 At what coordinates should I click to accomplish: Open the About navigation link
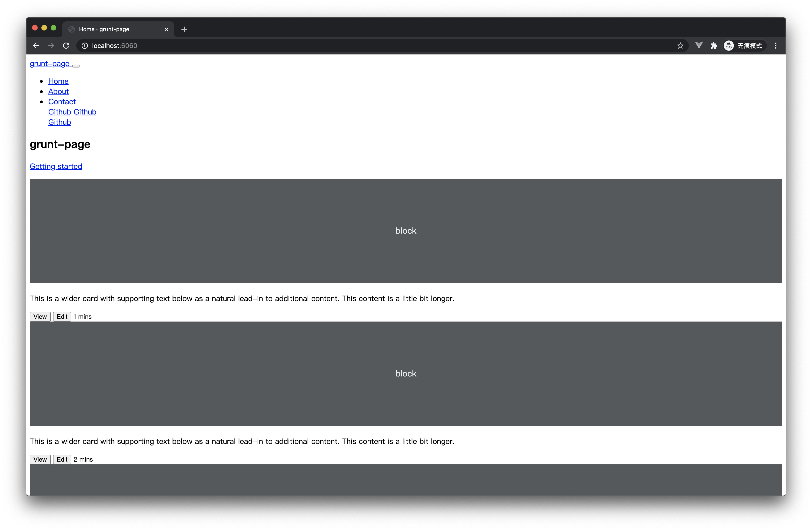58,91
